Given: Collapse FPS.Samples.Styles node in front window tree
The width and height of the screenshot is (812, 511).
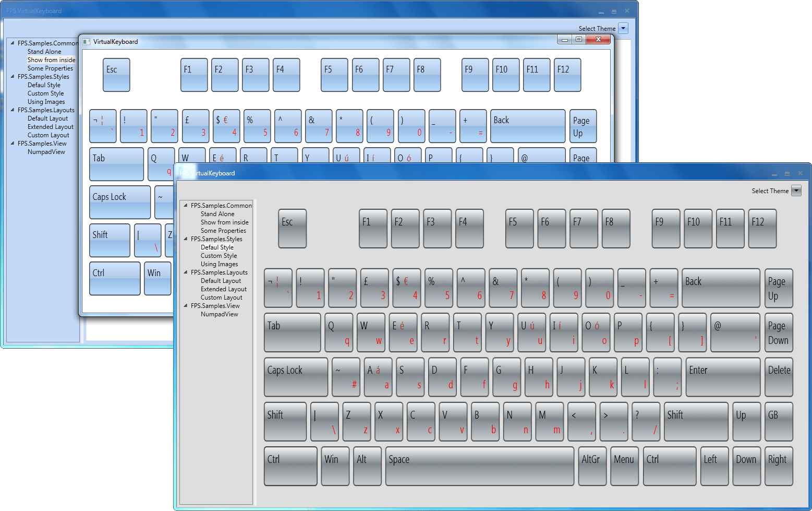Looking at the screenshot, I should (x=186, y=239).
